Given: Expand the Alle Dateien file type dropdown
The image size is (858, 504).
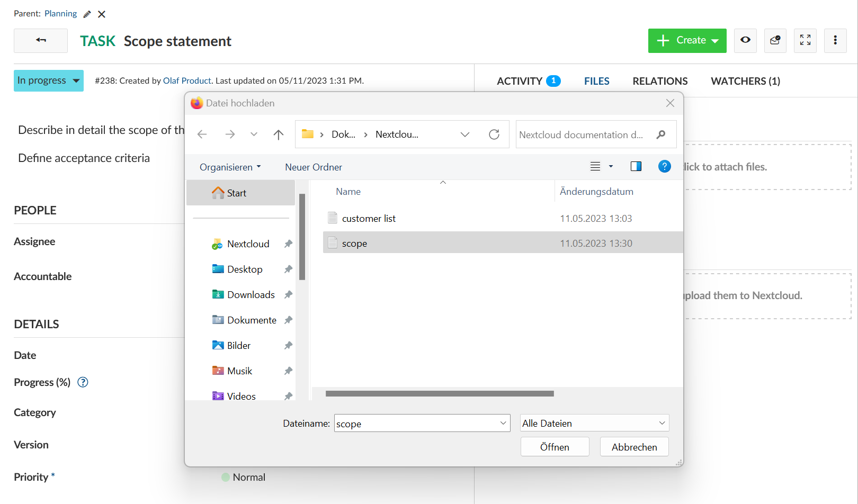Looking at the screenshot, I should (594, 423).
